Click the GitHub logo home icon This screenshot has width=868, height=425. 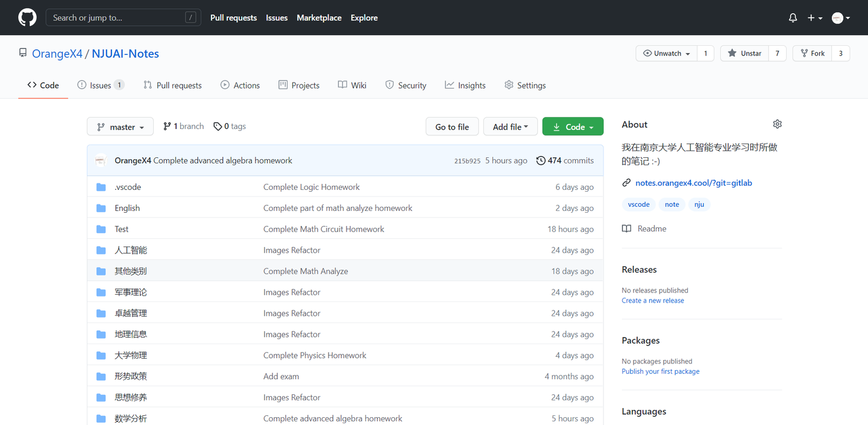tap(27, 17)
